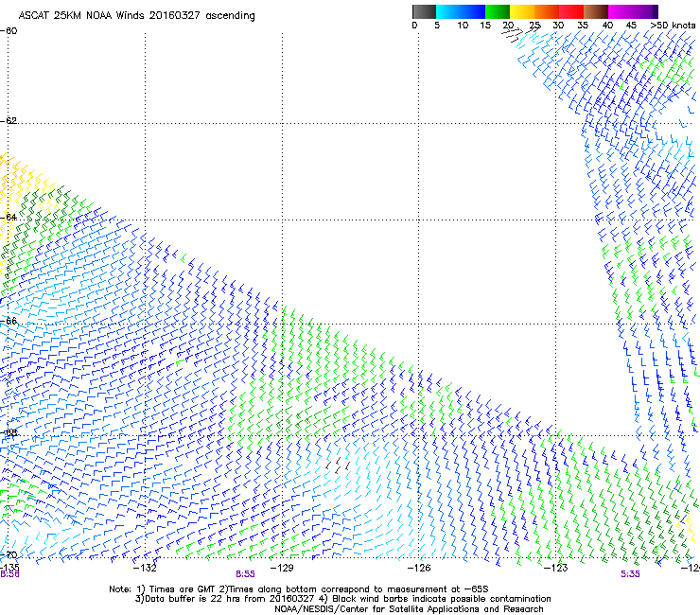Click the legend tick label "45"
This screenshot has width=700, height=615.
coord(631,26)
